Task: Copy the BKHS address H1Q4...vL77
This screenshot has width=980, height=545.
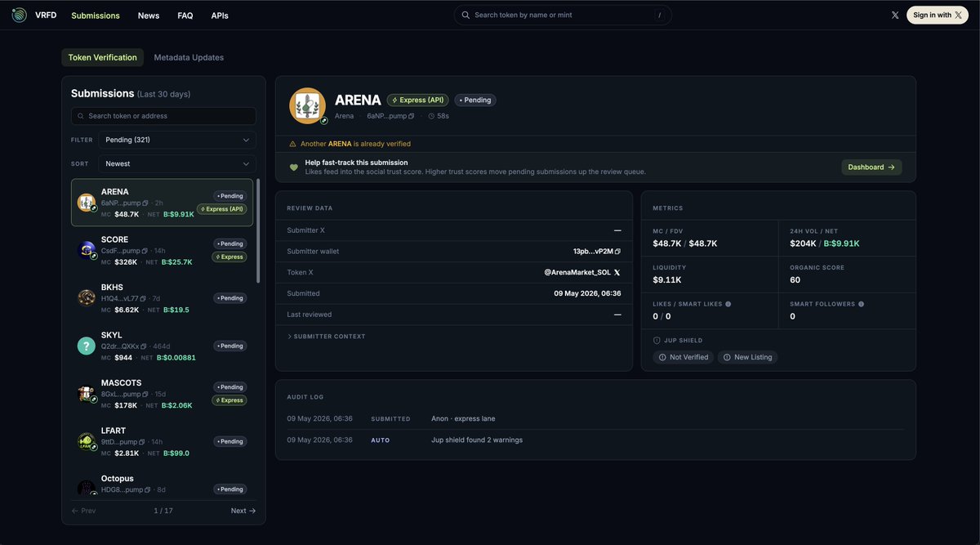Action: point(143,298)
